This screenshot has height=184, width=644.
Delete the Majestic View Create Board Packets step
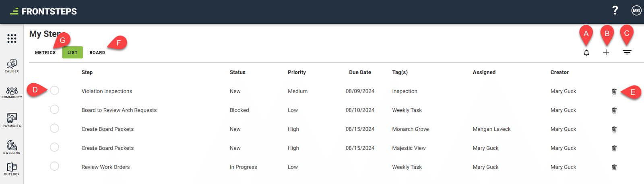pyautogui.click(x=614, y=148)
